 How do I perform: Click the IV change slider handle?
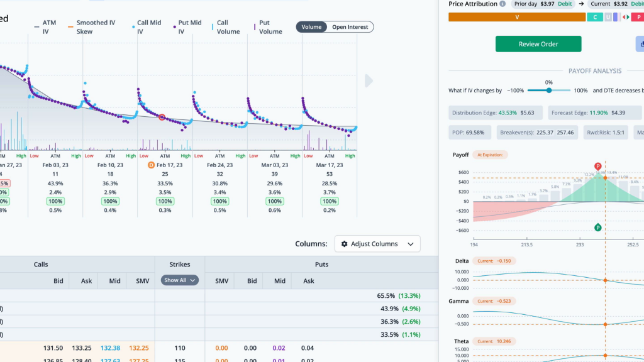point(549,90)
